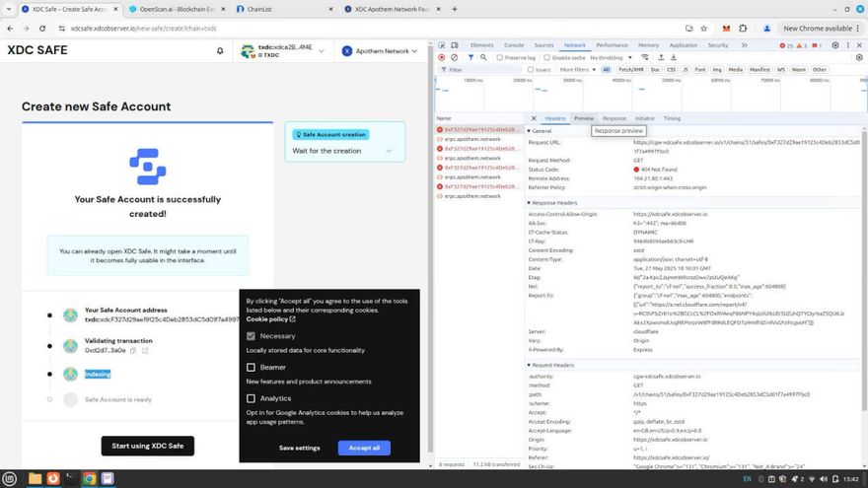Copy the validating transaction hash
868x488 pixels.
(x=134, y=350)
